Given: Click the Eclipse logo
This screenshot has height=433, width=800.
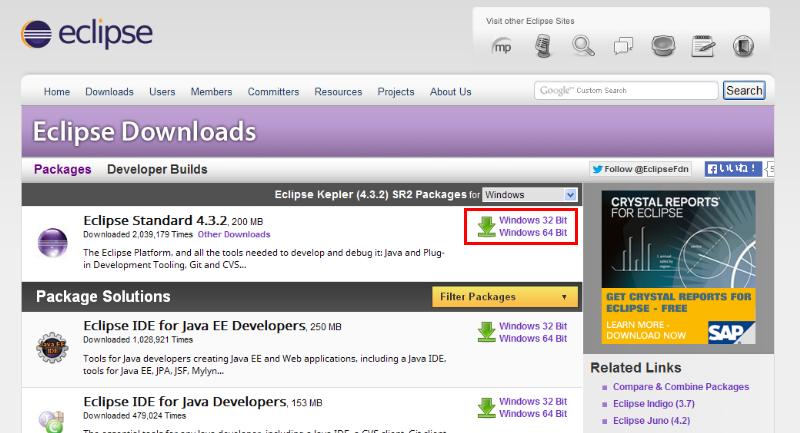Looking at the screenshot, I should (87, 34).
